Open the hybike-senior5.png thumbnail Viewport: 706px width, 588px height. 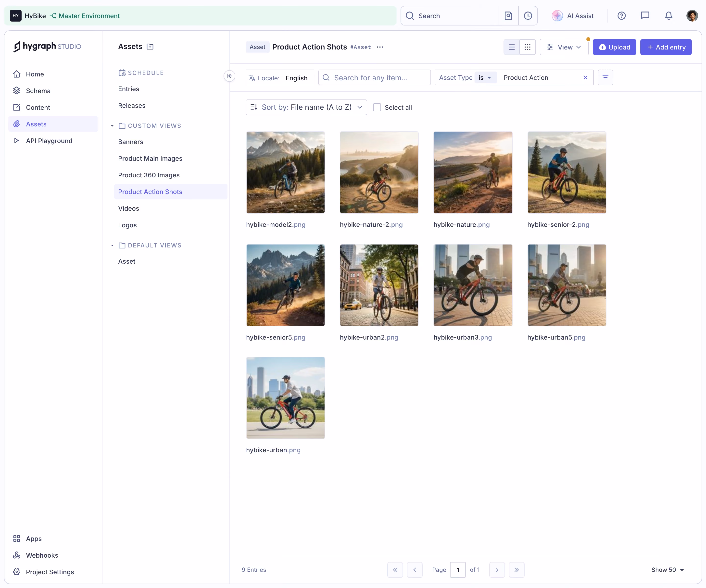click(x=285, y=285)
